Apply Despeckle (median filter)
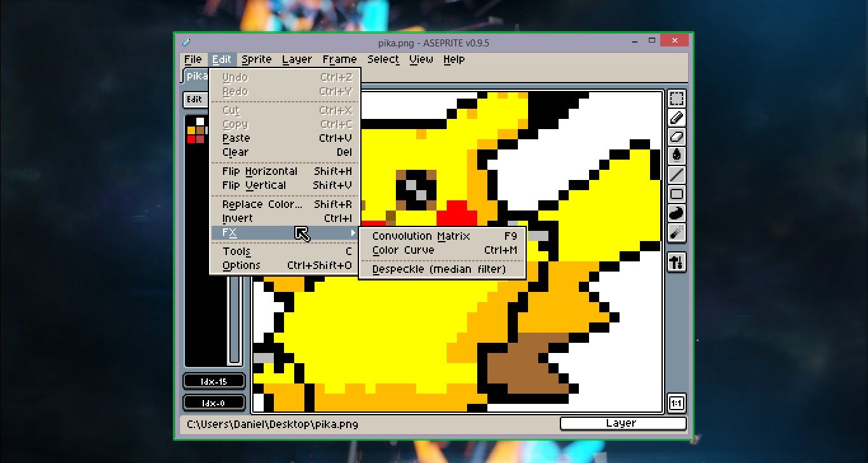 point(443,269)
